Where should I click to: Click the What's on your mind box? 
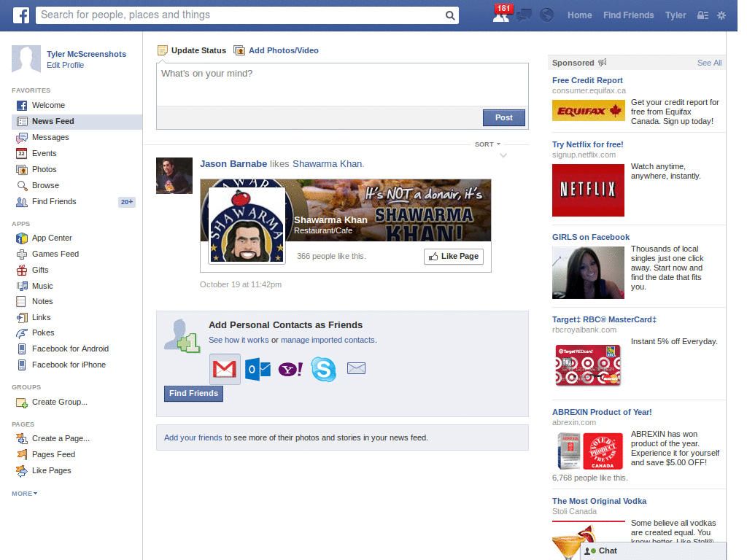(342, 85)
